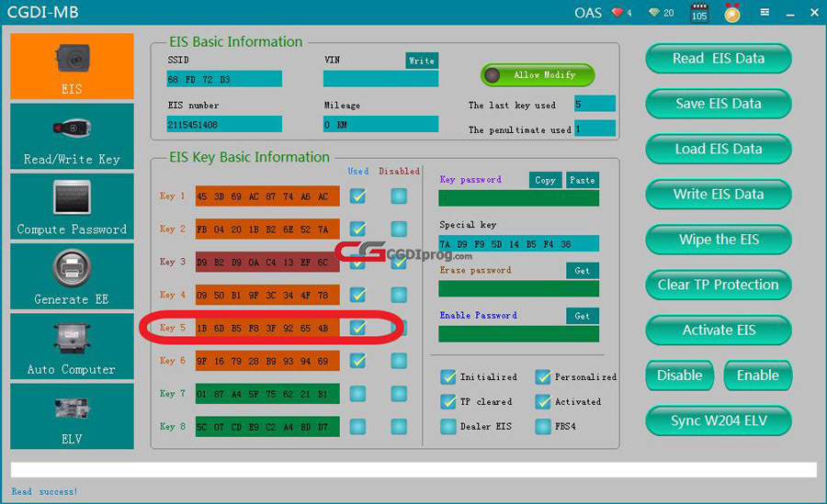827x504 pixels.
Task: Click the green diamond points icon
Action: click(654, 12)
